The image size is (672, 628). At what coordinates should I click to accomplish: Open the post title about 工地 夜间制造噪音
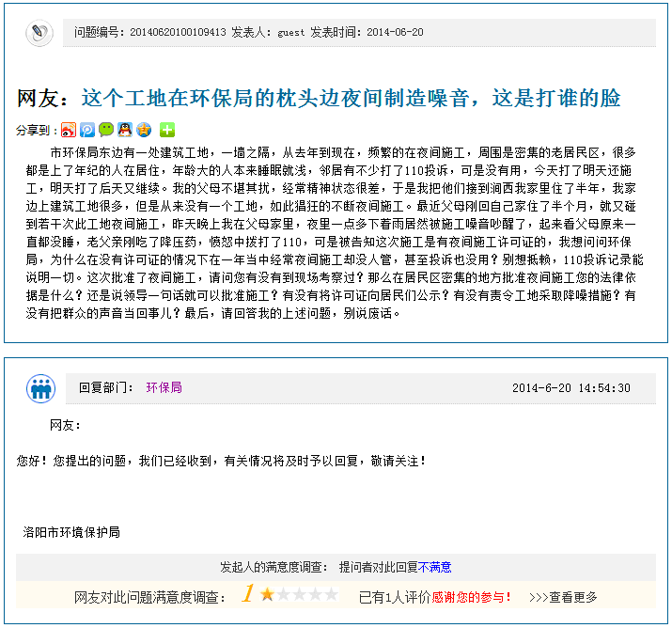pos(351,98)
